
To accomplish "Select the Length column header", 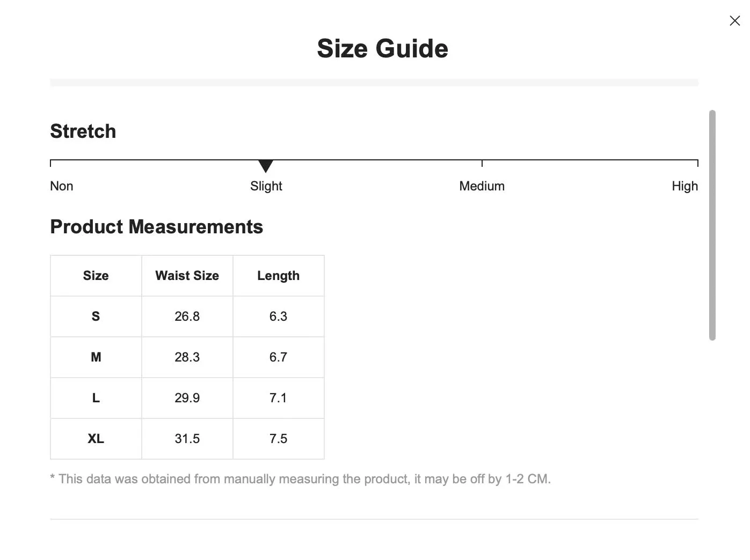I will coord(279,276).
